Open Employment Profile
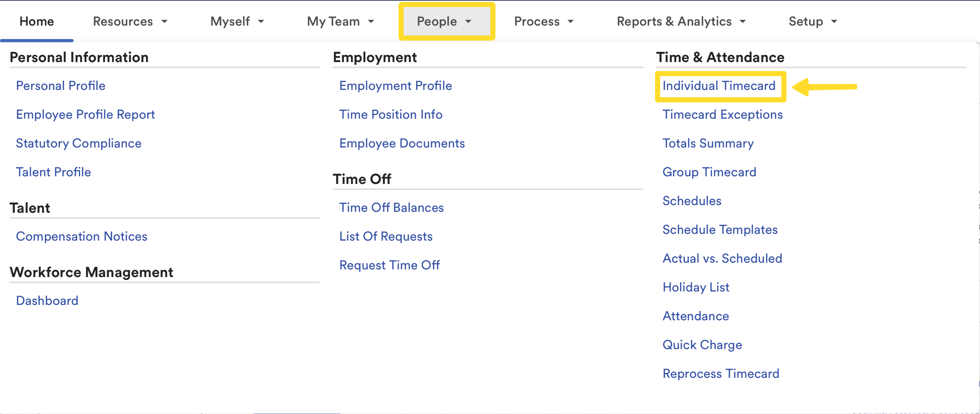 (x=396, y=86)
